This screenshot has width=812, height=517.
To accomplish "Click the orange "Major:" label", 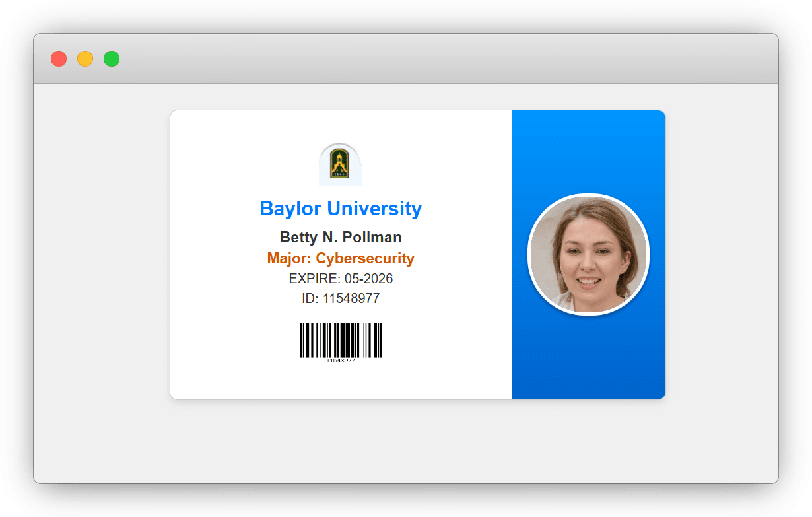I will pyautogui.click(x=288, y=258).
